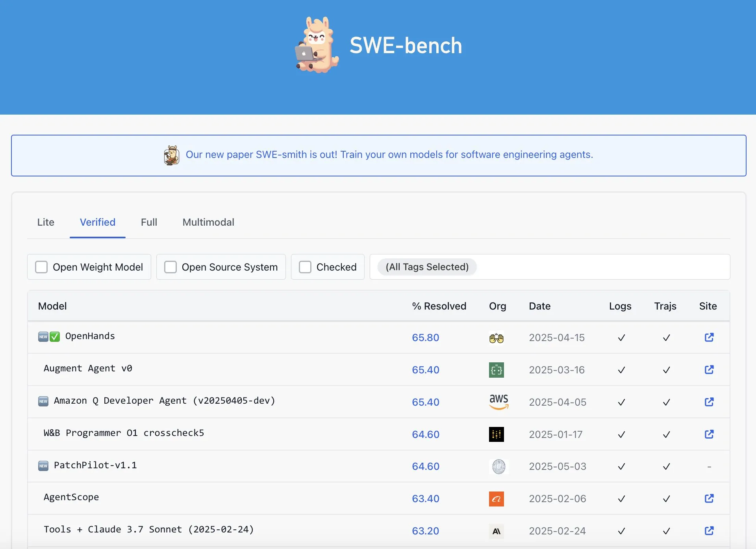Open the OpenHands external site link

(x=709, y=338)
